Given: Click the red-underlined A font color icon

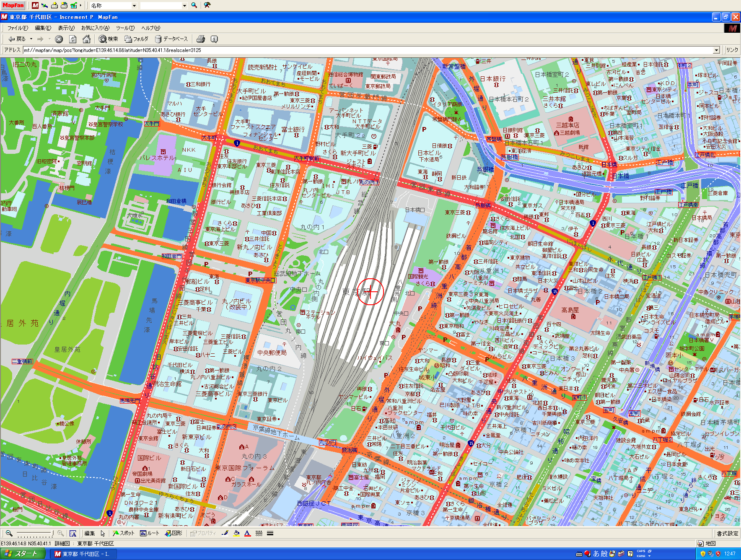Looking at the screenshot, I should click(x=247, y=533).
